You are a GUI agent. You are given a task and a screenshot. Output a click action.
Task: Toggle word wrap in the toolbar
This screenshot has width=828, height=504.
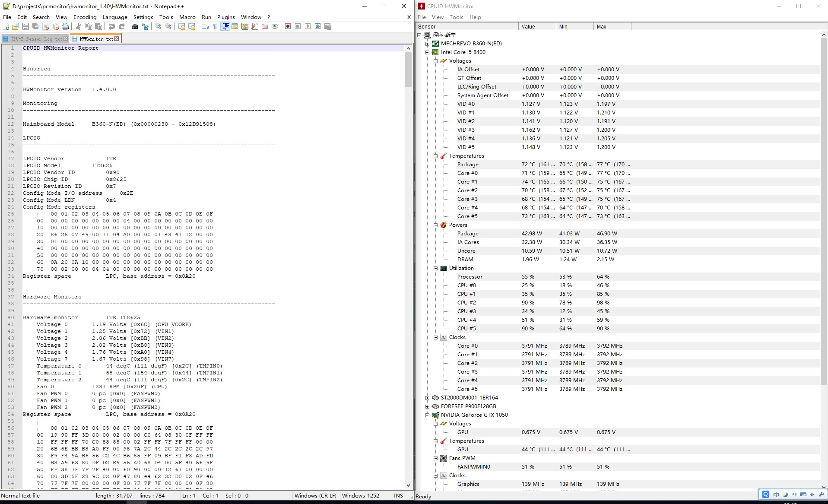point(205,26)
